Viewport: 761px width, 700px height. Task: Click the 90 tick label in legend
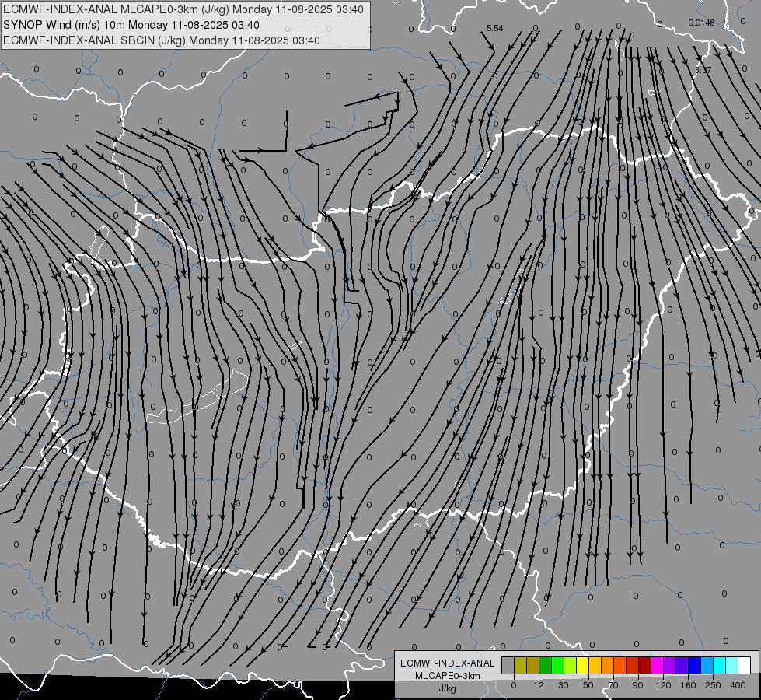coord(637,685)
